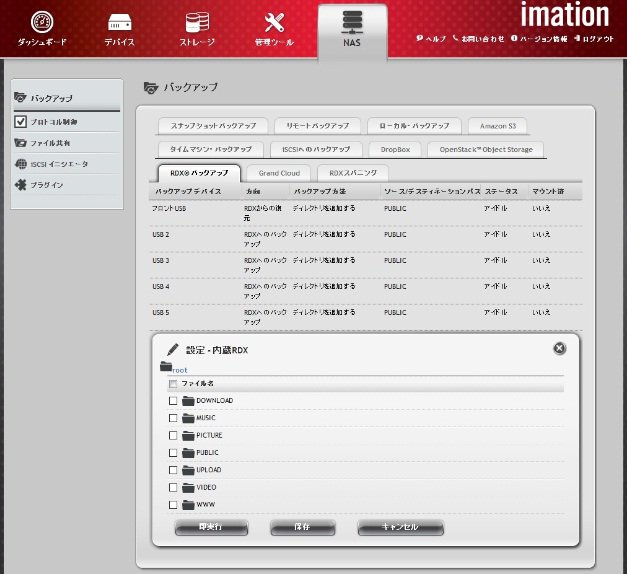The height and width of the screenshot is (574, 627).
Task: Switch to the DropBox tab
Action: (x=395, y=150)
